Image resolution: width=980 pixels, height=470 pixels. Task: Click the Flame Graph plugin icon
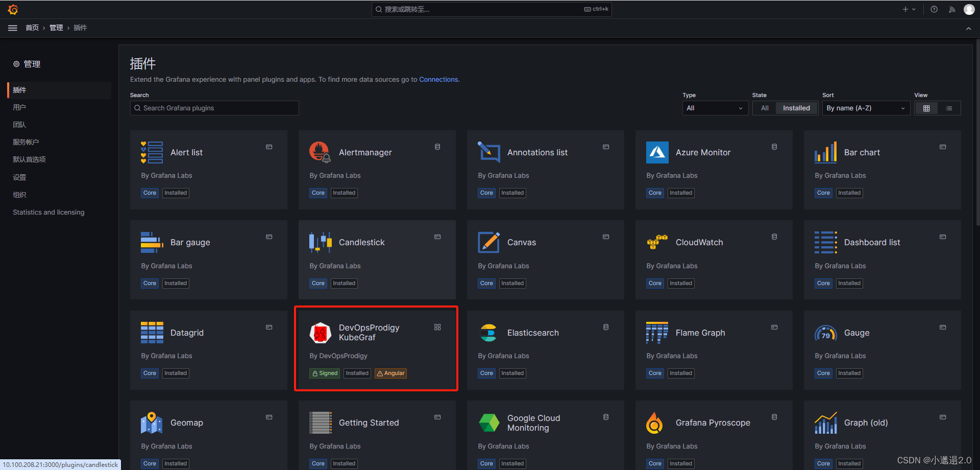657,333
